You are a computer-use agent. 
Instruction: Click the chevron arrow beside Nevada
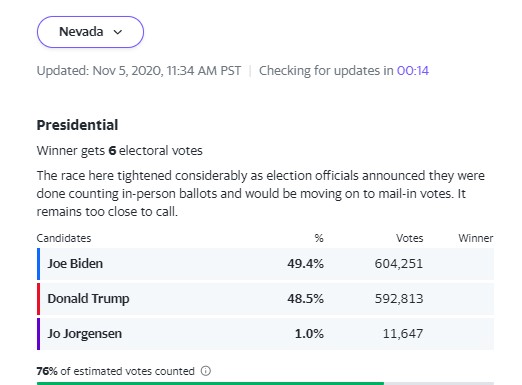118,32
